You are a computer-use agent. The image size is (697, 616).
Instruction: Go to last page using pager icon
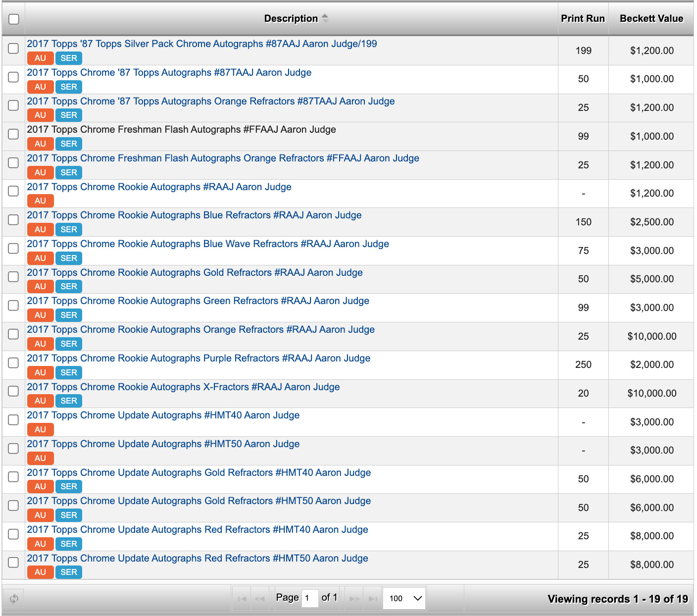coord(372,598)
